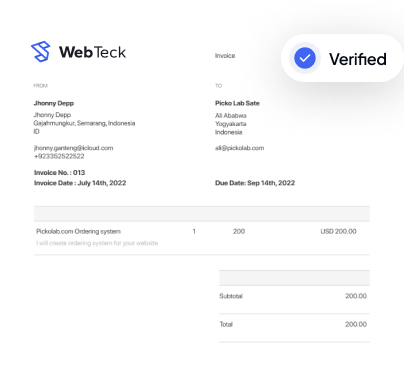Select the Verified badge label
This screenshot has width=404, height=382.
click(x=358, y=59)
